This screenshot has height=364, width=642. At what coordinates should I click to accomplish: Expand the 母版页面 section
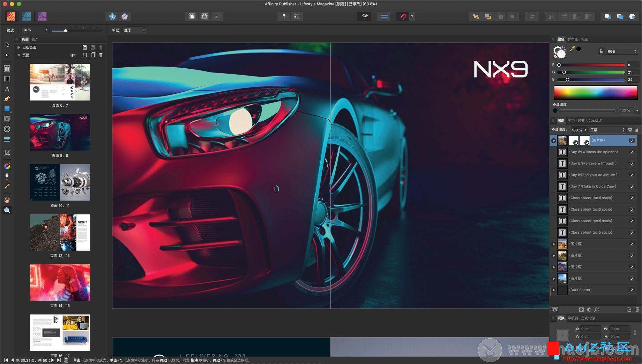[x=19, y=47]
